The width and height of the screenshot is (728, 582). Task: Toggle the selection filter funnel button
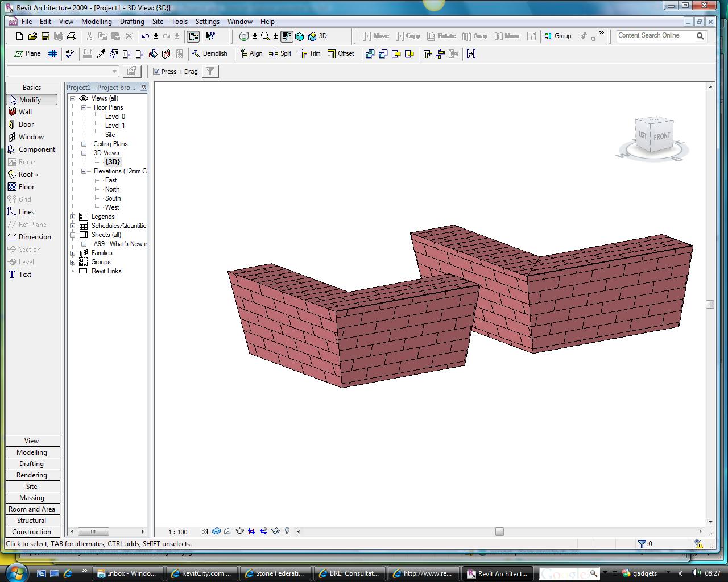point(210,72)
